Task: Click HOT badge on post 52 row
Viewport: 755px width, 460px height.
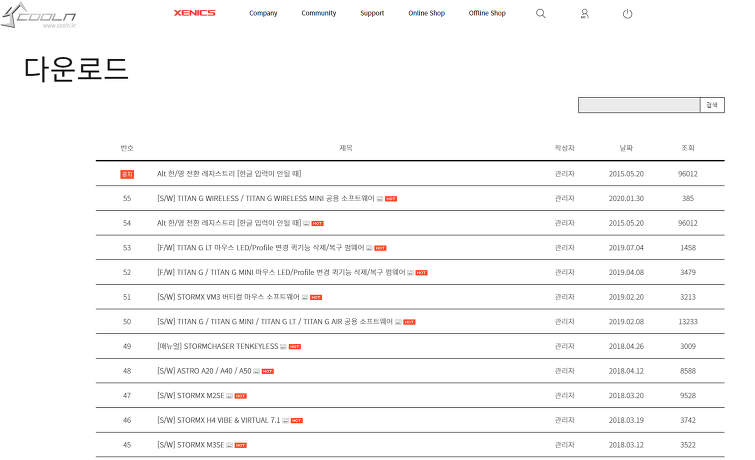Action: coord(421,273)
